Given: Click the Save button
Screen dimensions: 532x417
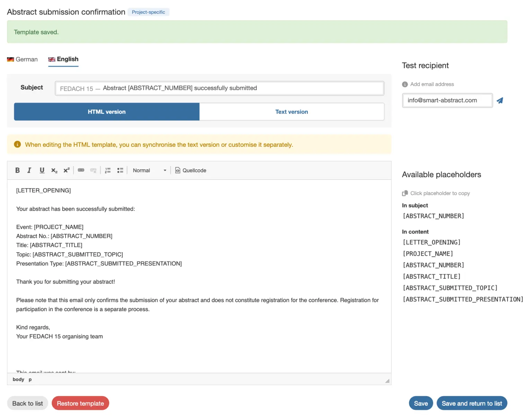Looking at the screenshot, I should coord(421,403).
